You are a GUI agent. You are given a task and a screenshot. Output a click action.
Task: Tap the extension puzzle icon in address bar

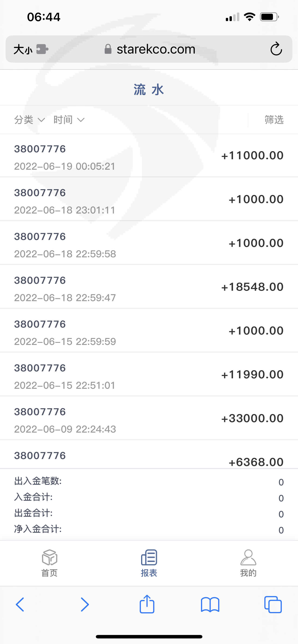(42, 49)
